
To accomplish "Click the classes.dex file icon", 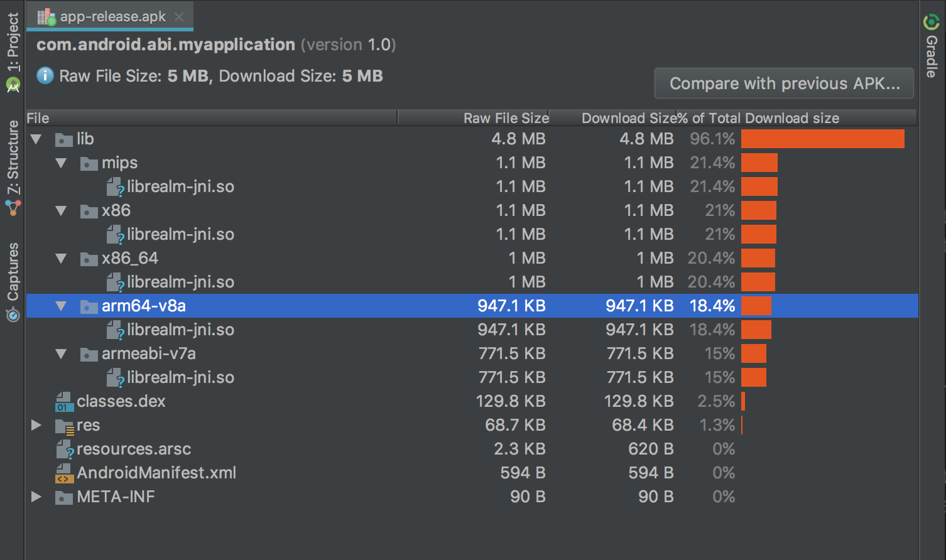I will click(64, 402).
